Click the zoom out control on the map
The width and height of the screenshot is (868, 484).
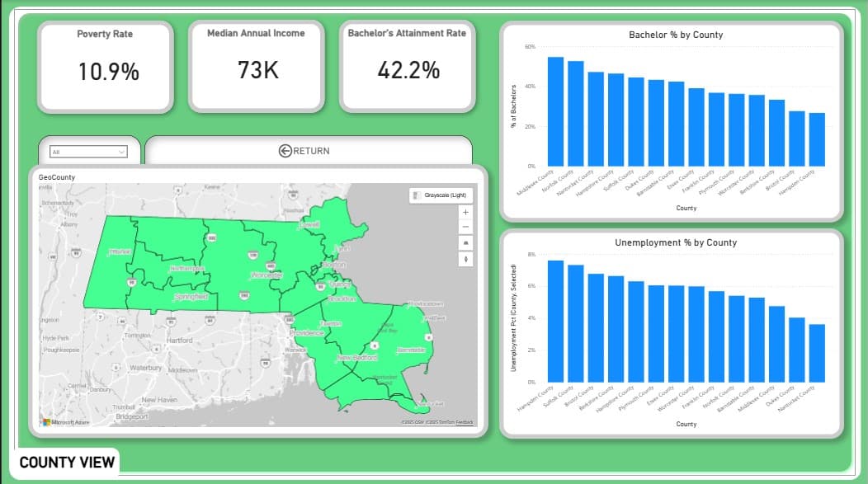pyautogui.click(x=465, y=227)
